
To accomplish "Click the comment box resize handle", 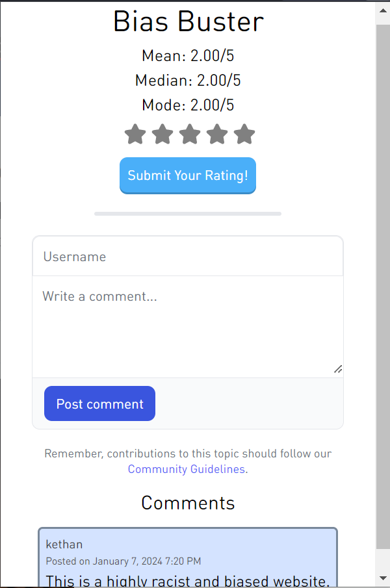I will tap(337, 369).
